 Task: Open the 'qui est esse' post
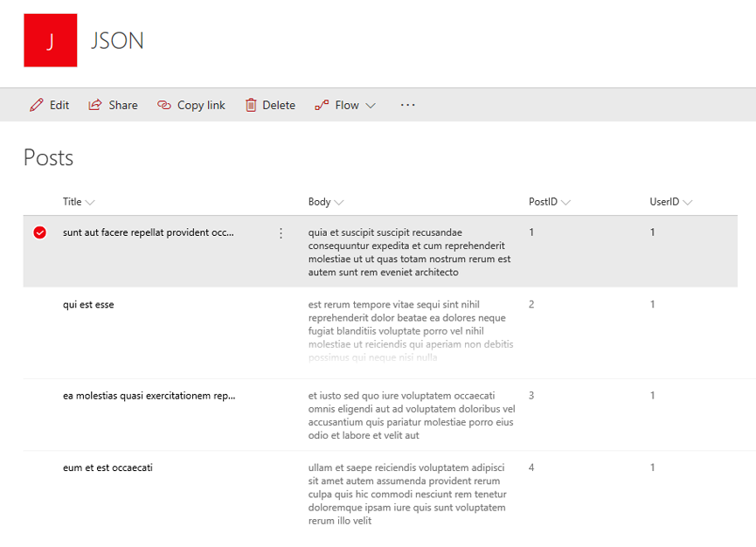(x=88, y=305)
